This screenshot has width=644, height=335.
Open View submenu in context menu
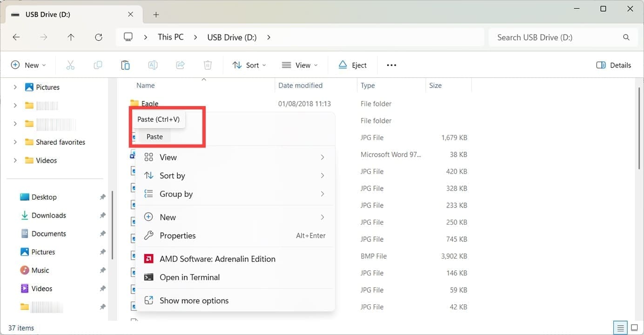235,157
